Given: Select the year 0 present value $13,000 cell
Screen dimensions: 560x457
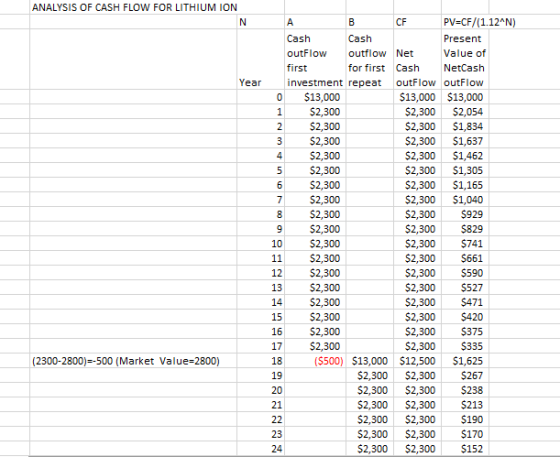Looking at the screenshot, I should [x=465, y=97].
